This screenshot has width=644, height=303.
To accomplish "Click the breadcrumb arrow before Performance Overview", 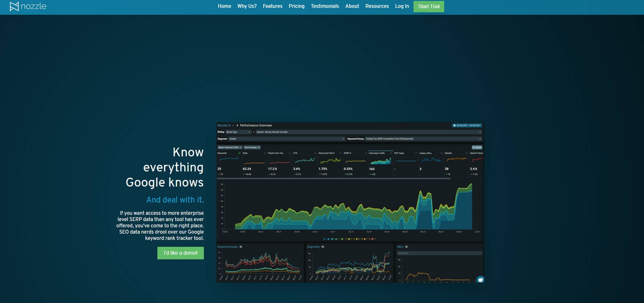I will 237,125.
